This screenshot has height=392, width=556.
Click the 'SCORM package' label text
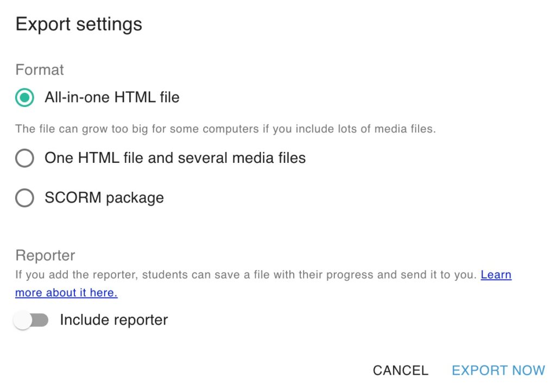tap(104, 198)
